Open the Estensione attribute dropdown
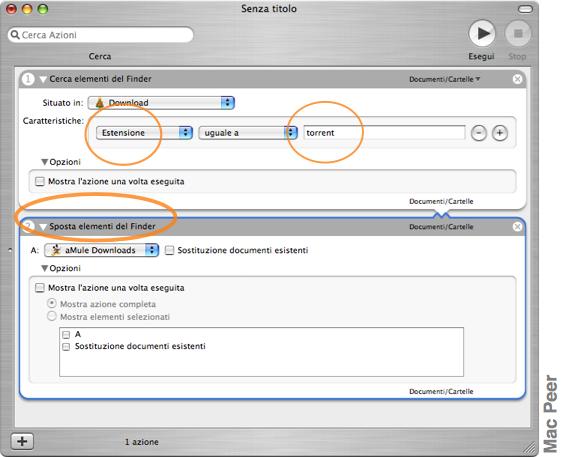This screenshot has height=457, width=561. click(145, 133)
